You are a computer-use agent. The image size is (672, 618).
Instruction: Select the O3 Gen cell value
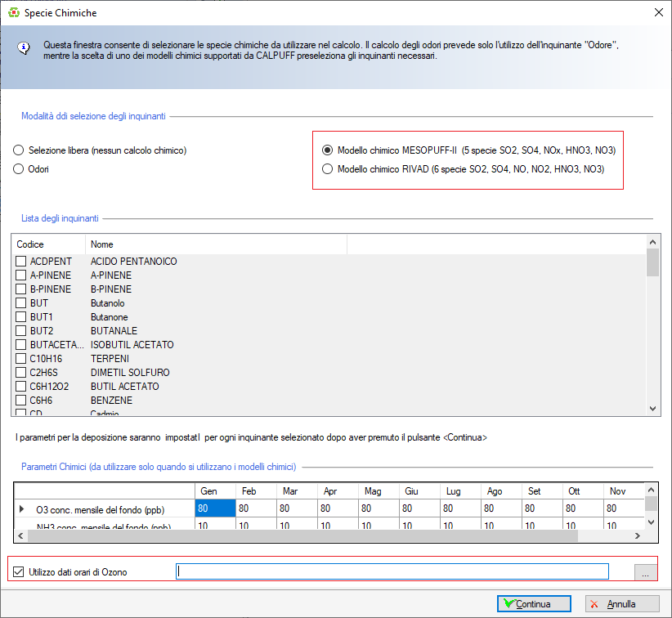coord(214,508)
